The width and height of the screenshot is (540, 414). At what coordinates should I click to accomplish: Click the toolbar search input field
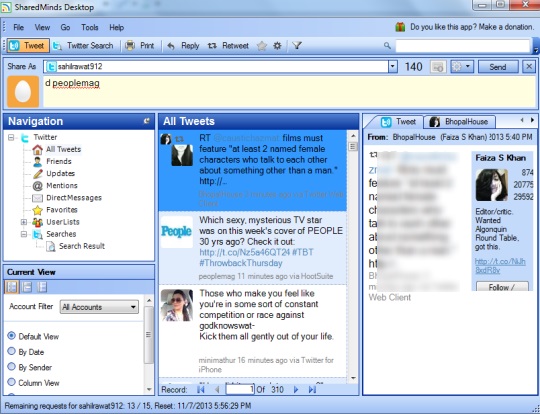pos(463,45)
